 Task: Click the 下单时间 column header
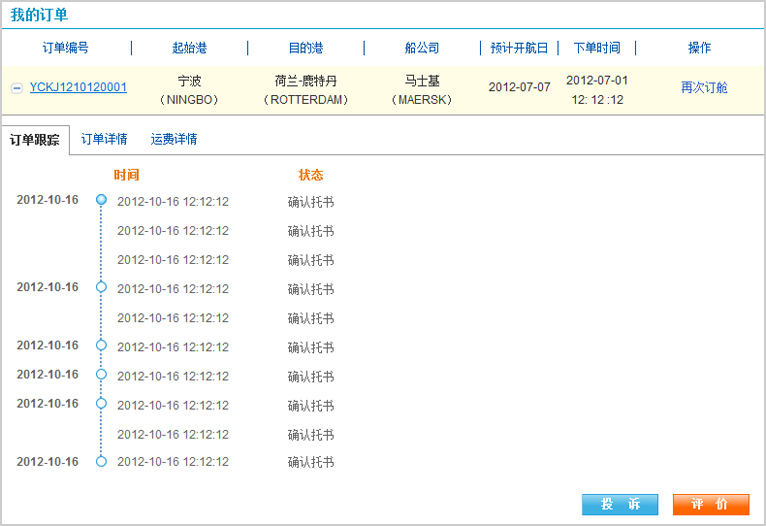pyautogui.click(x=597, y=48)
